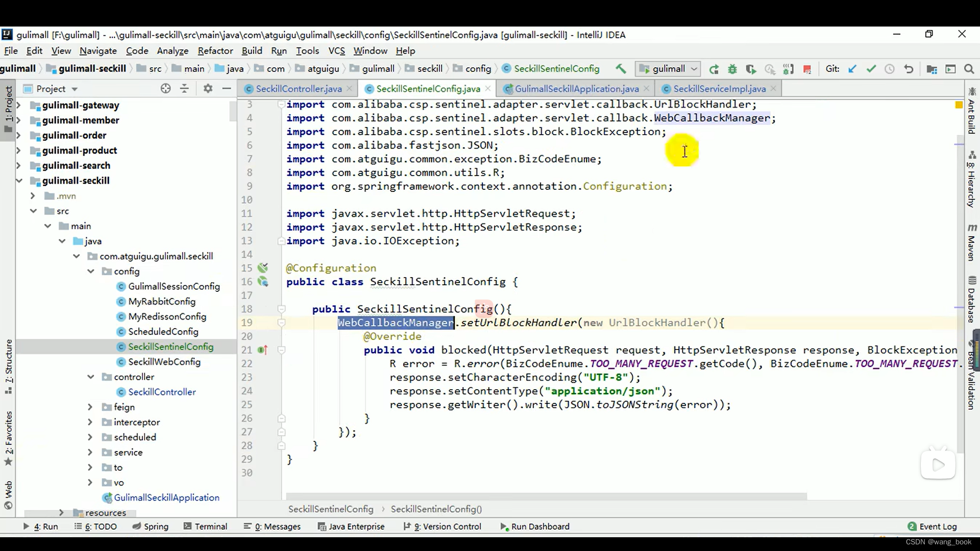Click the editor horizontal scrollbar
Viewport: 980px width, 551px height.
click(x=546, y=496)
